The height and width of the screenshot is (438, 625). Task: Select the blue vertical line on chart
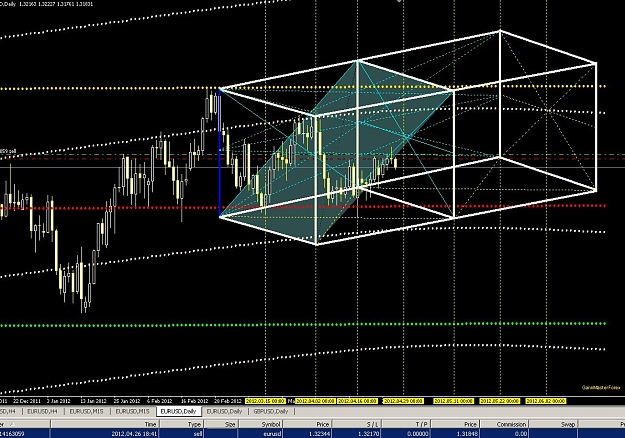click(x=219, y=153)
